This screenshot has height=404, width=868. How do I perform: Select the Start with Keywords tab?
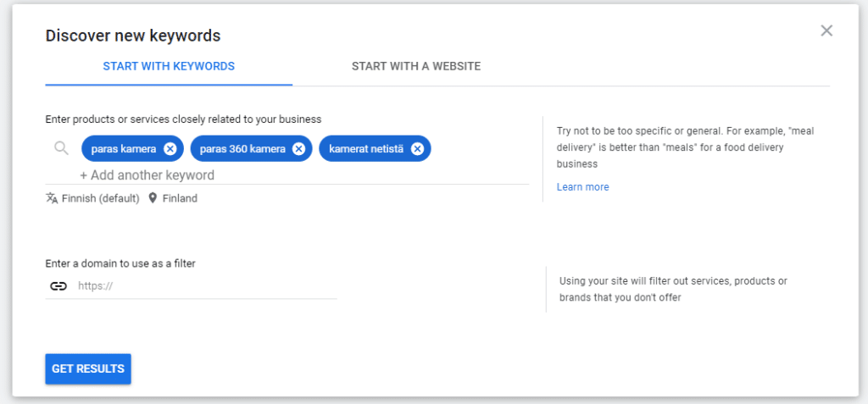(x=169, y=66)
